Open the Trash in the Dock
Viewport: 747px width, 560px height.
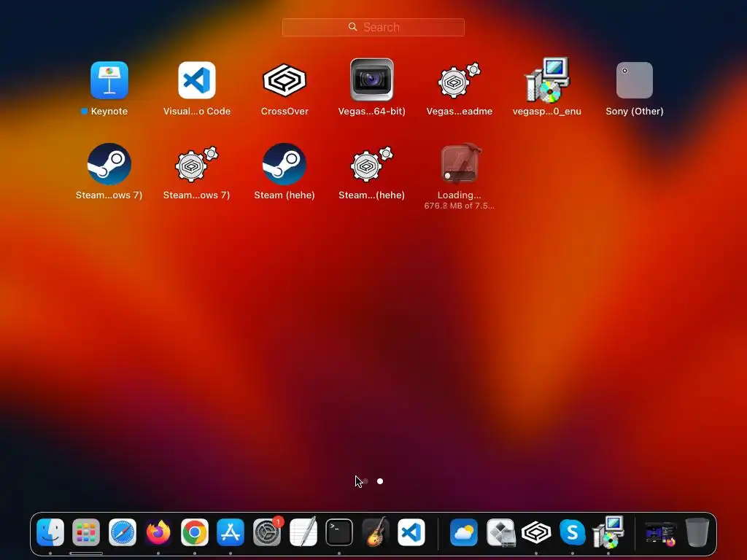coord(697,532)
